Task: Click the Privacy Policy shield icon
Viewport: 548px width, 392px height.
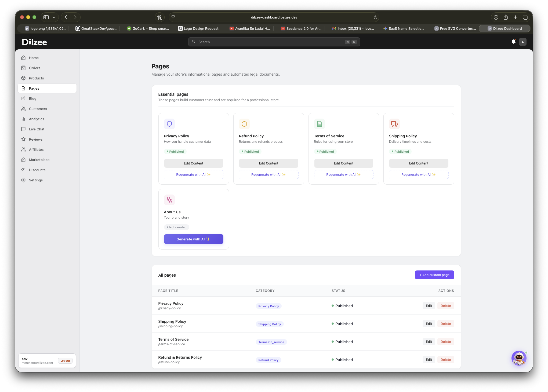Action: [x=169, y=124]
